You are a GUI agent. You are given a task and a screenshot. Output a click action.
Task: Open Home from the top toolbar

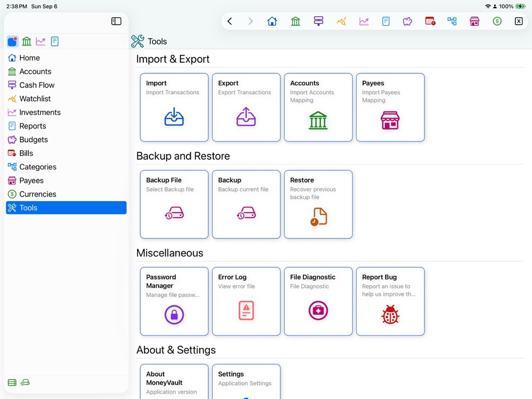point(272,21)
